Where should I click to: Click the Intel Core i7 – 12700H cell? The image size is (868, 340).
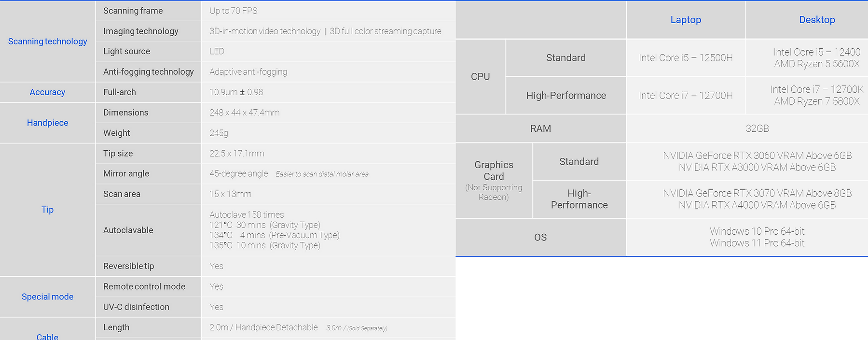pyautogui.click(x=686, y=96)
